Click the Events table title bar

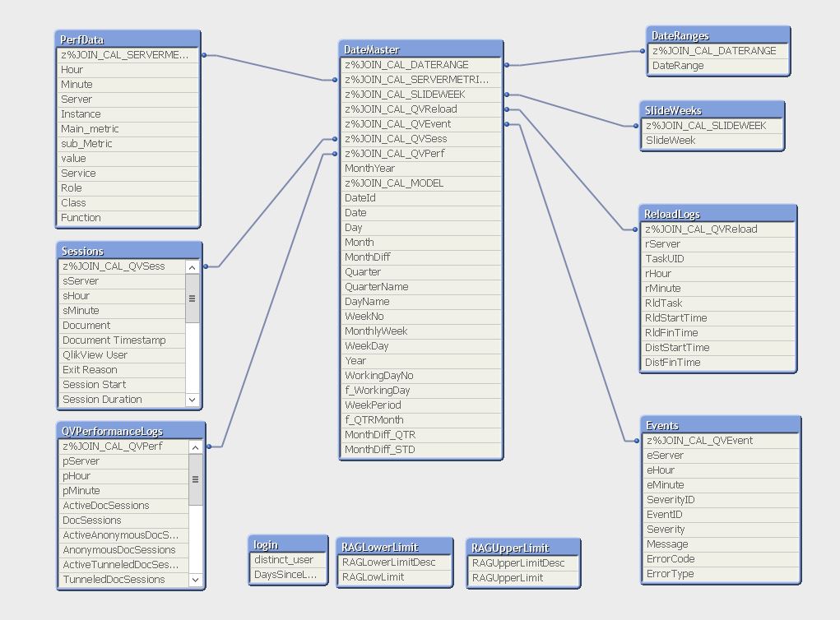[x=720, y=425]
